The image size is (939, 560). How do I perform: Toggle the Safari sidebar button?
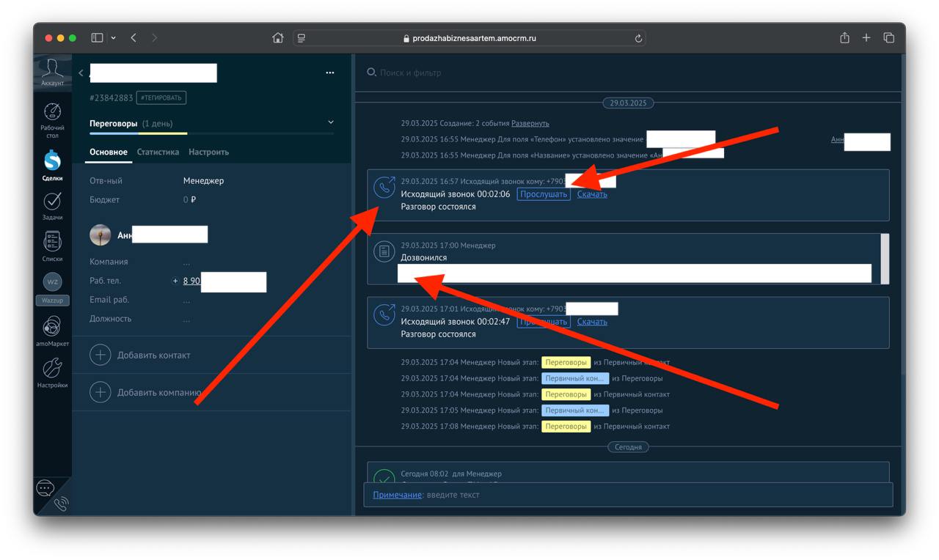tap(97, 37)
